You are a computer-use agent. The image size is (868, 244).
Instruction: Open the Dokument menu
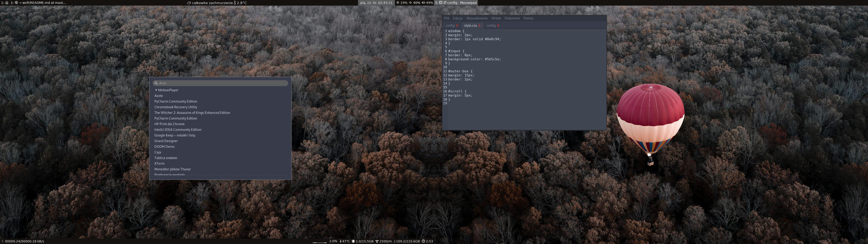pos(512,18)
